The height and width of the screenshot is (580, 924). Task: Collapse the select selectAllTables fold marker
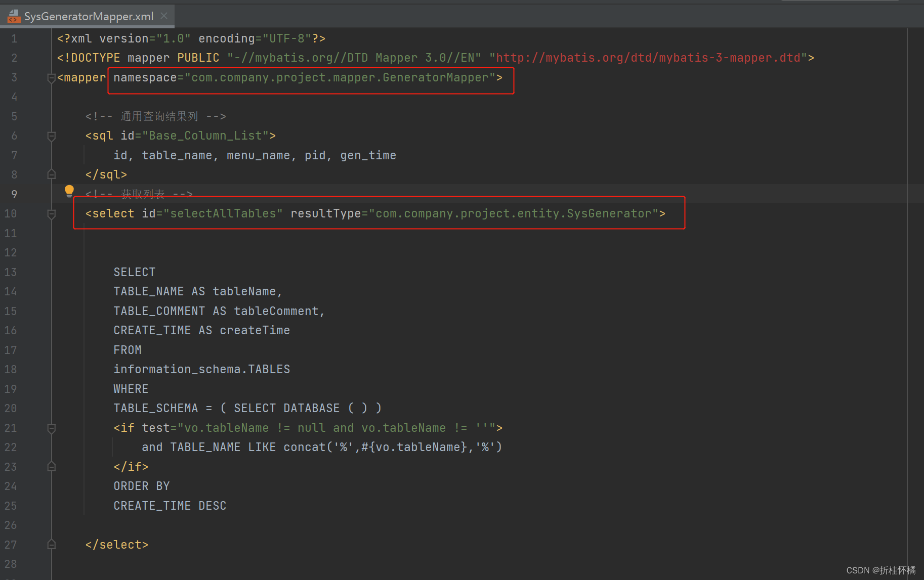click(51, 214)
